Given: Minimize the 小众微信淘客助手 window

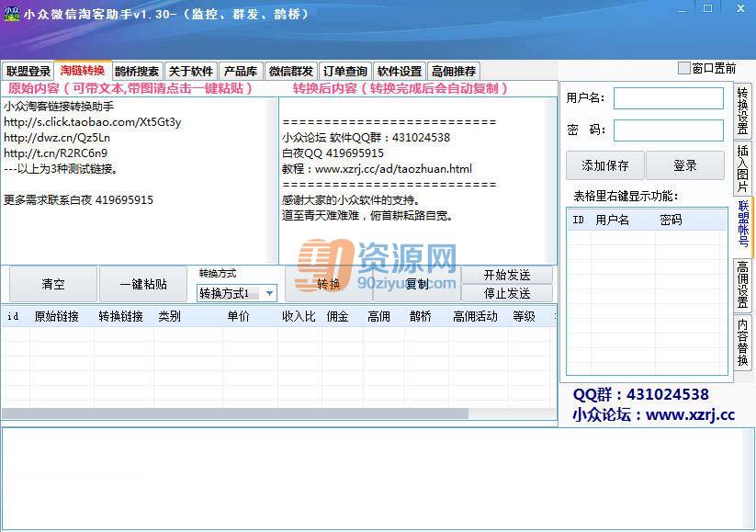Looking at the screenshot, I should click(x=682, y=9).
